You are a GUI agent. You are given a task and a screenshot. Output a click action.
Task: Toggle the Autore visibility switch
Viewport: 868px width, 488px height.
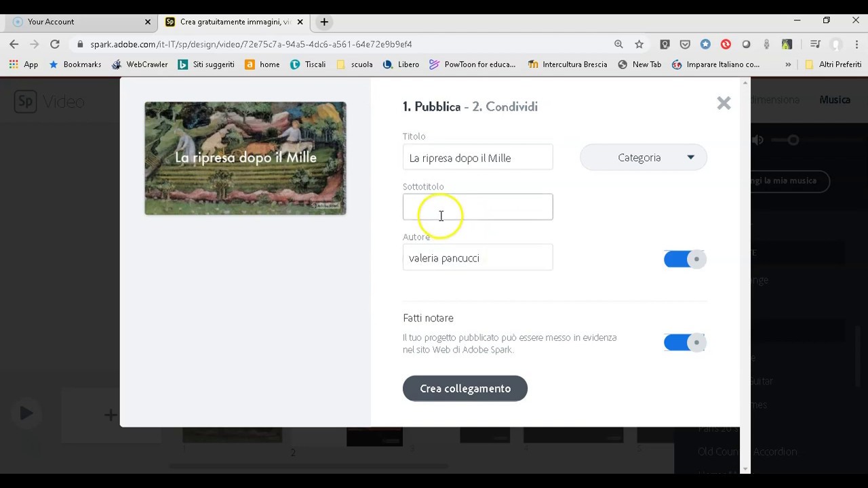pyautogui.click(x=685, y=259)
